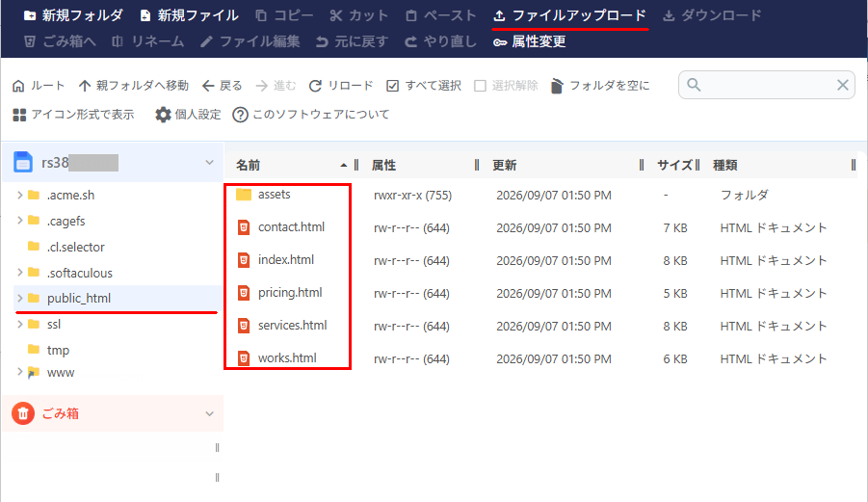Screen dimensions: 868x502
Task: Collapse the rs38 root volume chevron
Action: click(x=209, y=163)
